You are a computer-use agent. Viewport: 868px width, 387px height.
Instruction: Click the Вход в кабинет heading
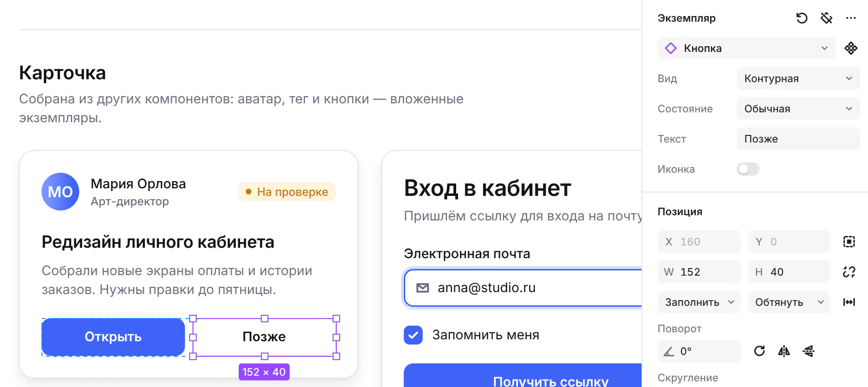(488, 188)
